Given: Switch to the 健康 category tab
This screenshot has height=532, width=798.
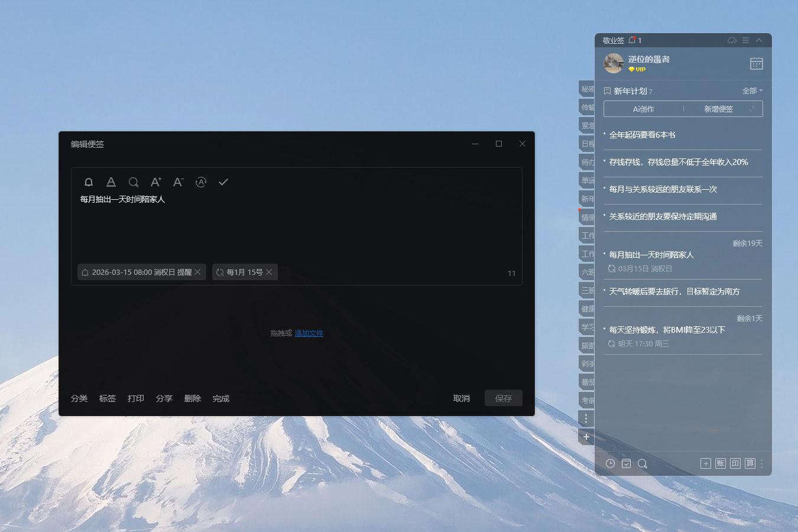Looking at the screenshot, I should [586, 308].
